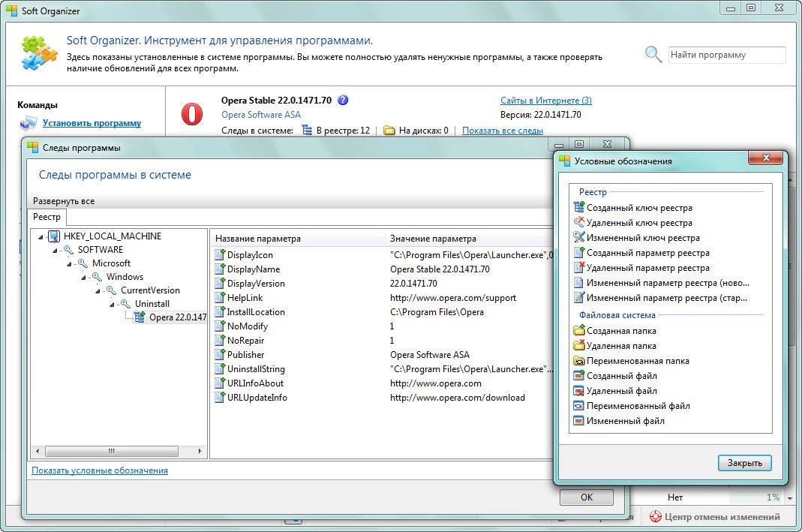Screen dimensions: 802x532
Task: Open the Показать условные обозначения link
Action: (100, 470)
